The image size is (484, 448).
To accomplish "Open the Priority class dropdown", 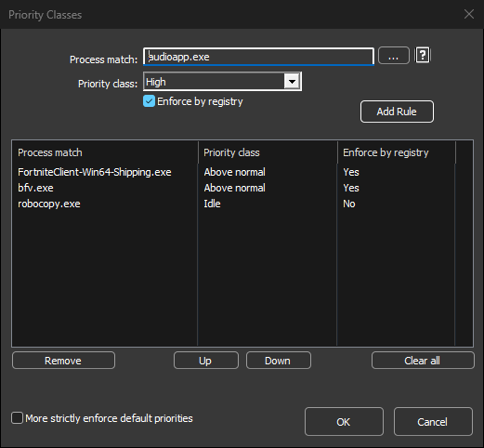I will click(222, 82).
